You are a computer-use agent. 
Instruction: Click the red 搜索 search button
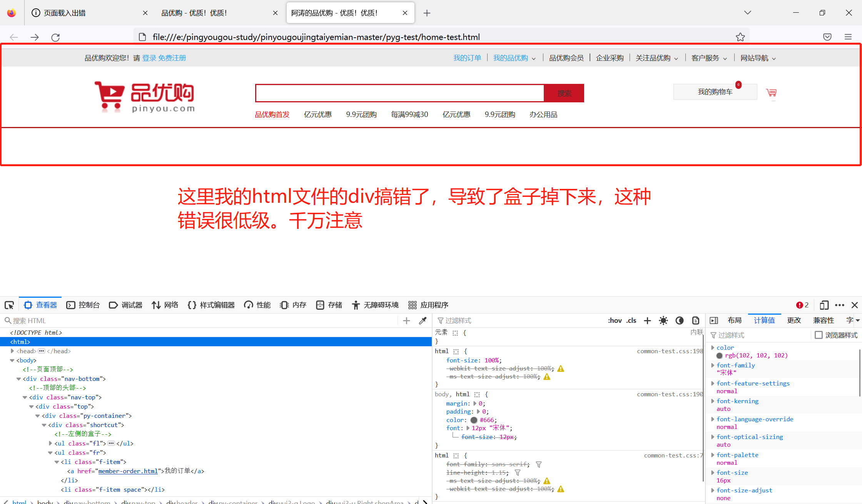(564, 93)
